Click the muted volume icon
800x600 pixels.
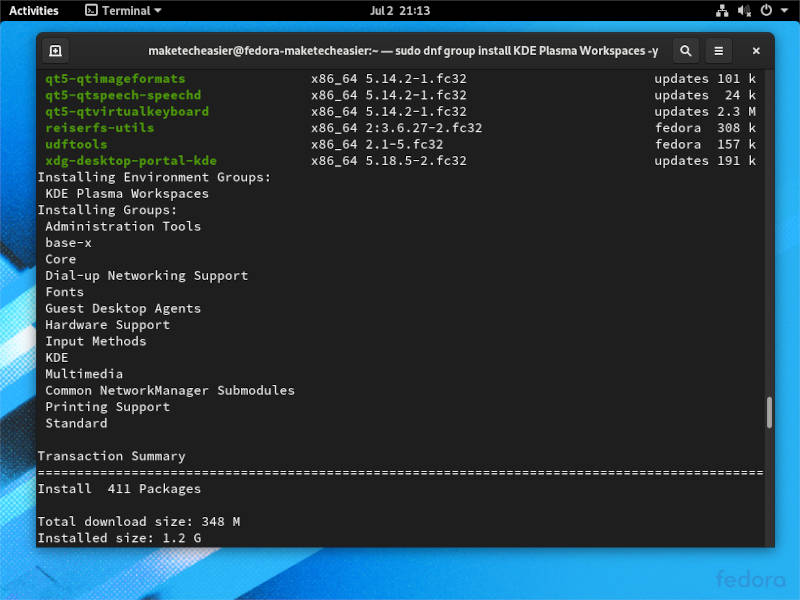(743, 11)
